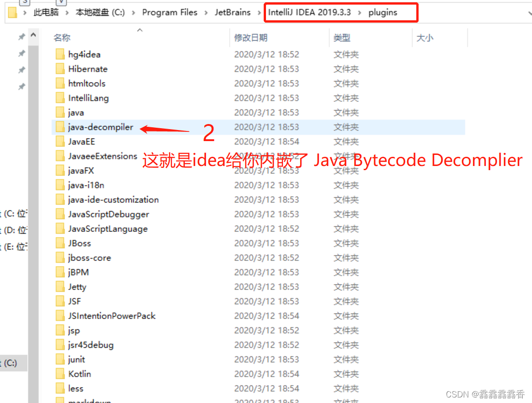Viewport: 532px width, 403px height.
Task: Select the java-ide-customization folder name
Action: tap(113, 200)
